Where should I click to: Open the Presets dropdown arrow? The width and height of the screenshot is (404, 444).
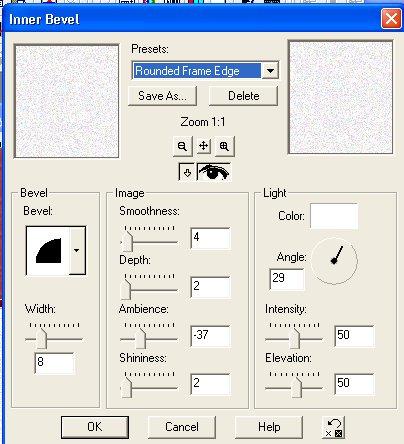click(270, 71)
